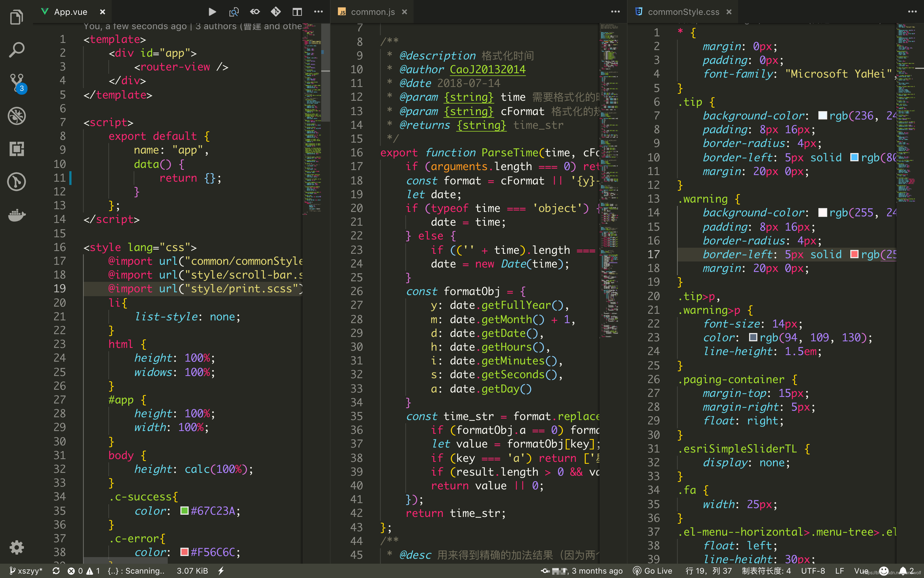
Task: Change indentation via 制表符长度: 4
Action: [766, 571]
